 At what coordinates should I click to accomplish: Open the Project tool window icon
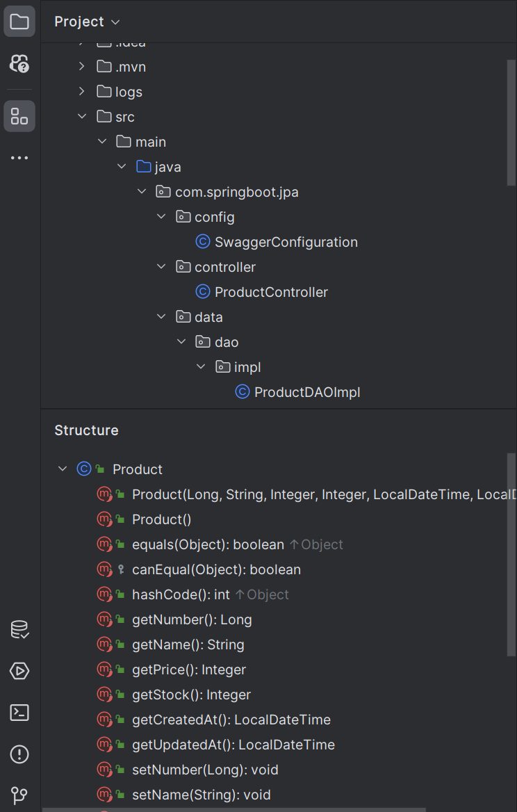pos(19,22)
